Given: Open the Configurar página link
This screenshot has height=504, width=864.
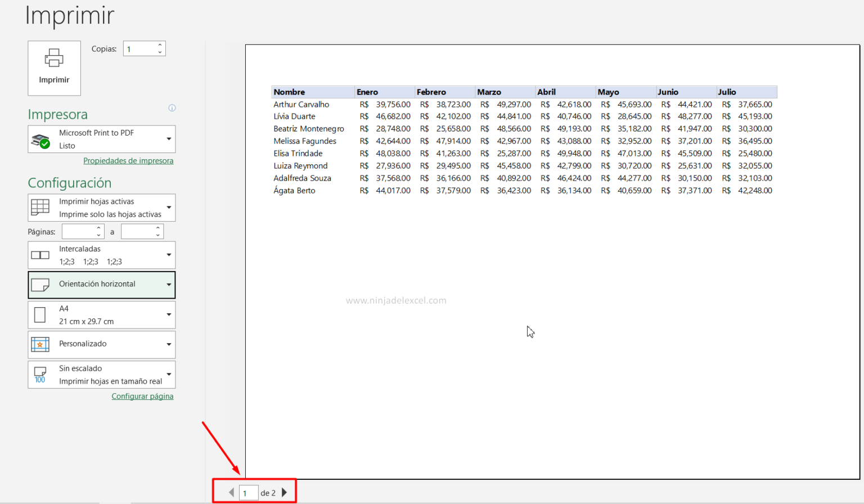Looking at the screenshot, I should [142, 397].
